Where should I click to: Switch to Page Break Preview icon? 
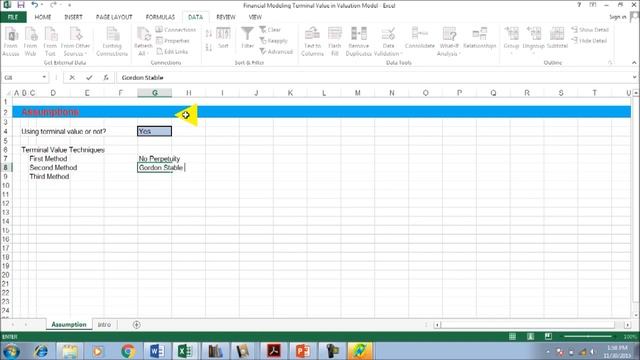(548, 336)
